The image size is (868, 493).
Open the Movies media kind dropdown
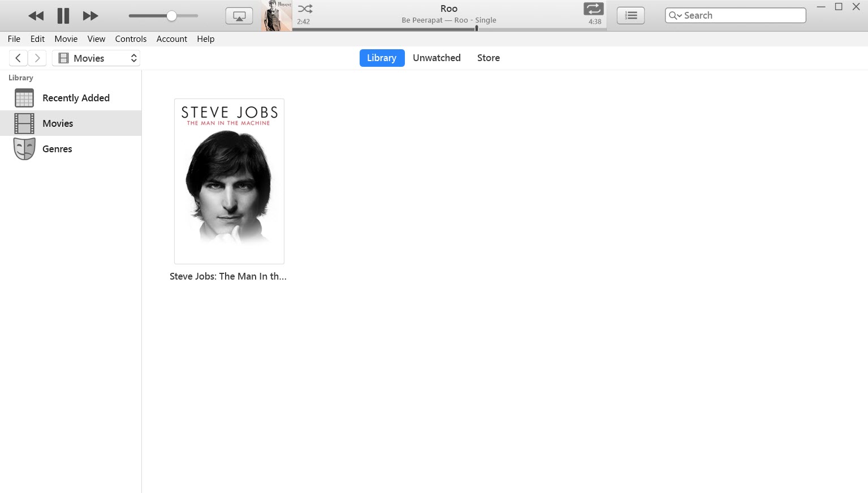pos(96,58)
